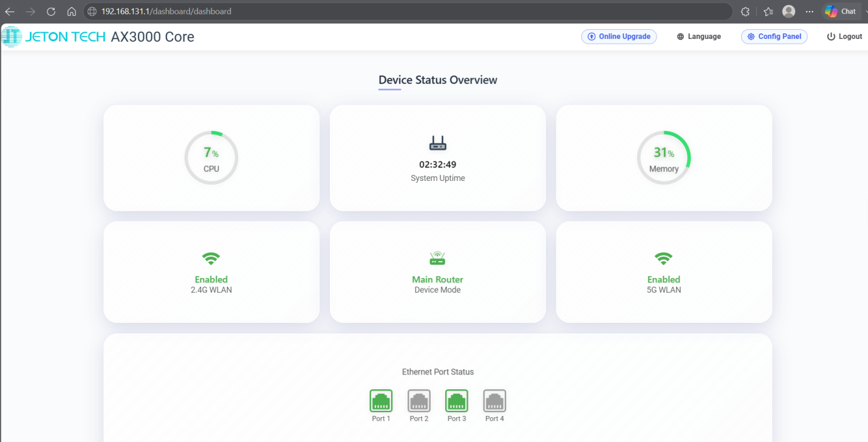
Task: Start Online Upgrade
Action: [619, 36]
